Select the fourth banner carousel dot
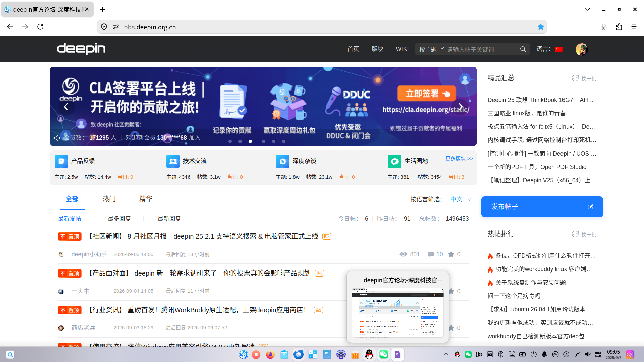The height and width of the screenshot is (362, 644). (x=264, y=141)
